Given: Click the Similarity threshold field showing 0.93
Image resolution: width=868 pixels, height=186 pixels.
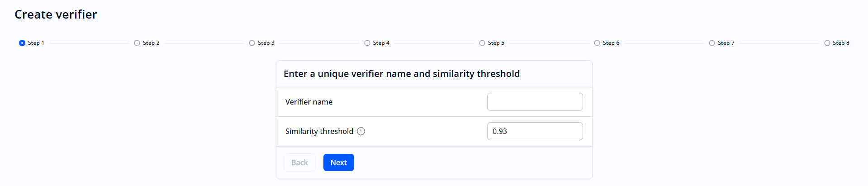Looking at the screenshot, I should [x=535, y=131].
